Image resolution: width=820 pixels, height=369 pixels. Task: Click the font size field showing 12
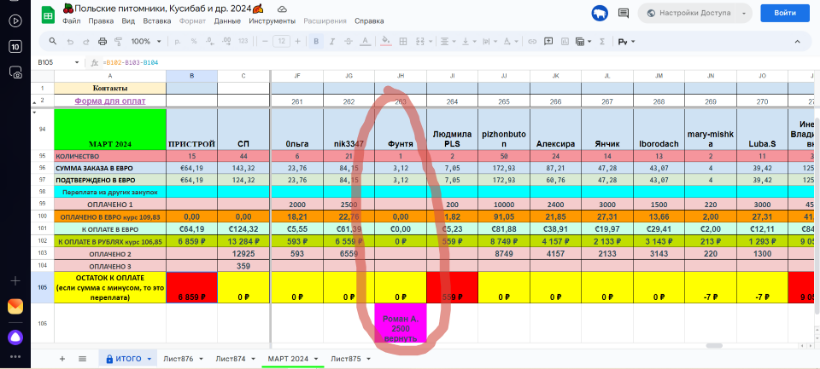point(281,41)
